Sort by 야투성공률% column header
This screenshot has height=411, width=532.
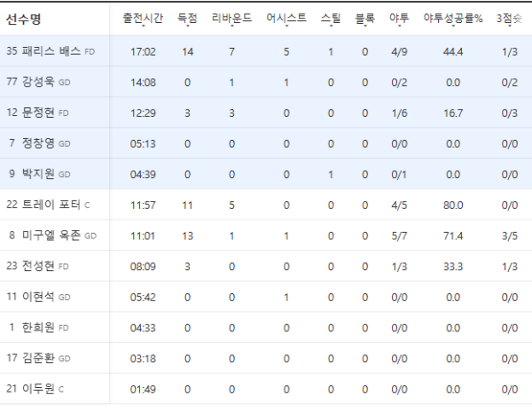click(453, 18)
